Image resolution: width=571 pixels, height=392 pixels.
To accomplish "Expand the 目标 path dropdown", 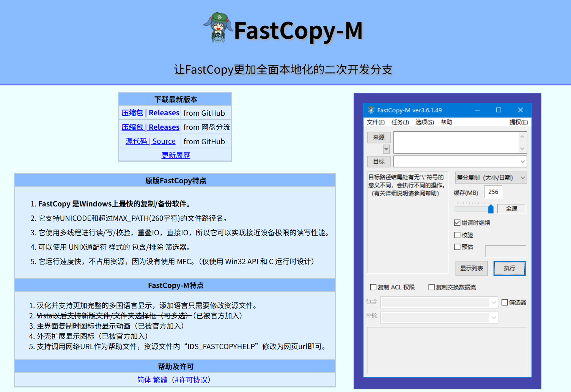I will coord(522,162).
